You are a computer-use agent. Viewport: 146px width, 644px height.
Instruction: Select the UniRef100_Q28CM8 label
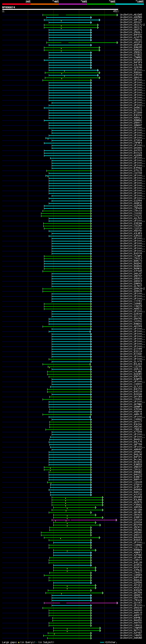[x=131, y=67]
